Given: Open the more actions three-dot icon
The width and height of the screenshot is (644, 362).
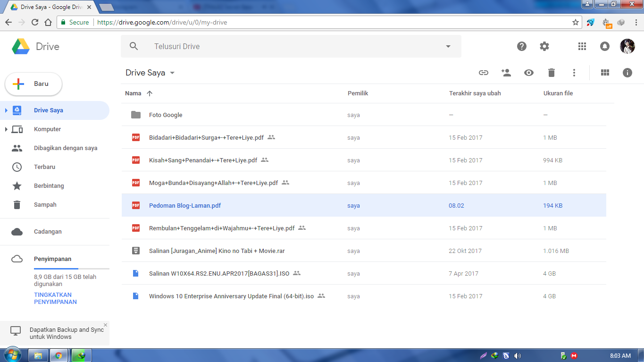Looking at the screenshot, I should pyautogui.click(x=574, y=73).
